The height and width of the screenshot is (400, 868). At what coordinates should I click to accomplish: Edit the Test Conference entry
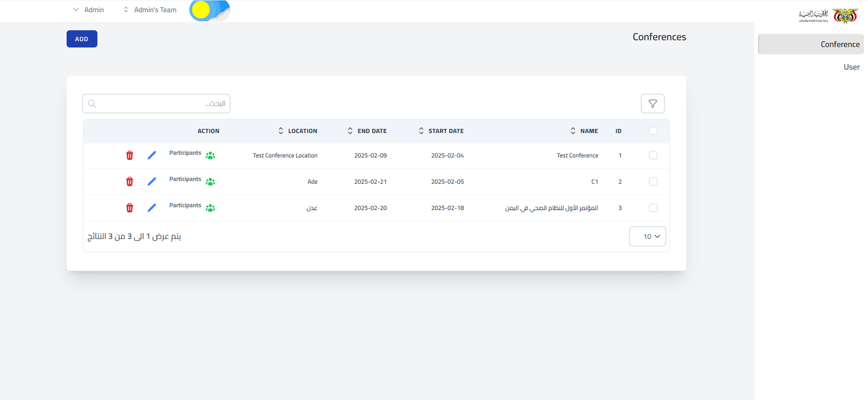152,156
